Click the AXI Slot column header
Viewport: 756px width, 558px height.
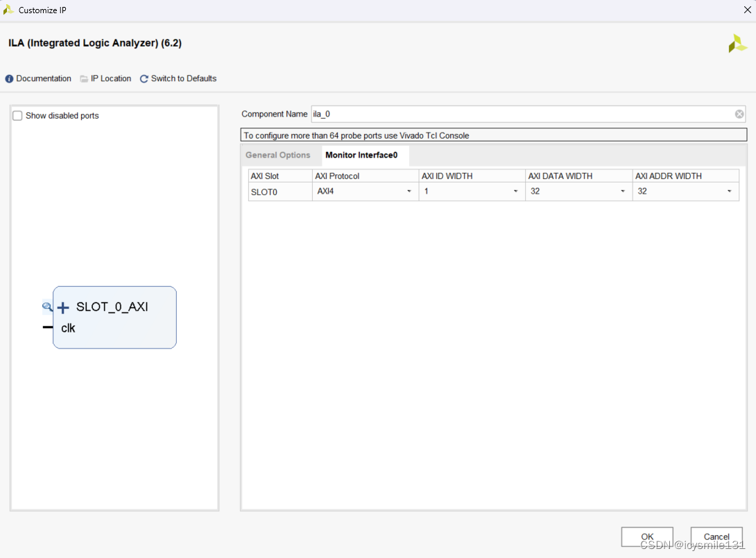tap(280, 176)
